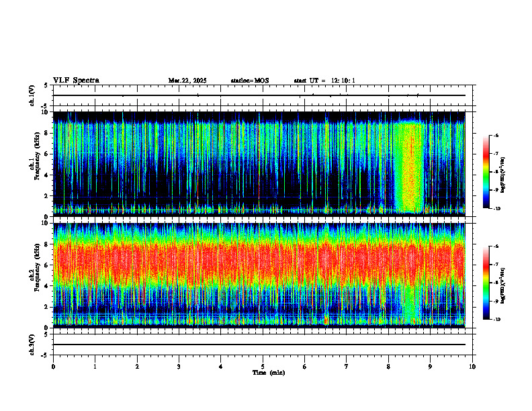532x411 pixels.
Task: Click time axis tick label "6"
Action: [x=304, y=367]
